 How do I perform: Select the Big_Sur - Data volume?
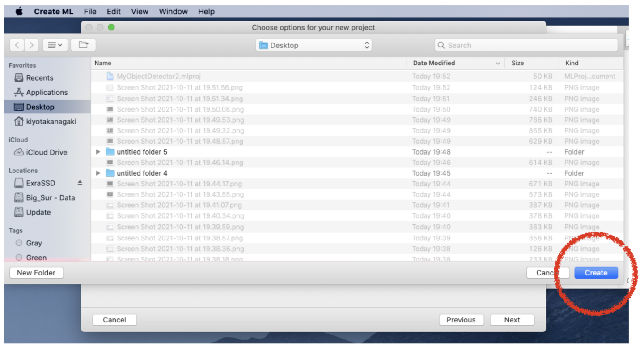pyautogui.click(x=50, y=197)
